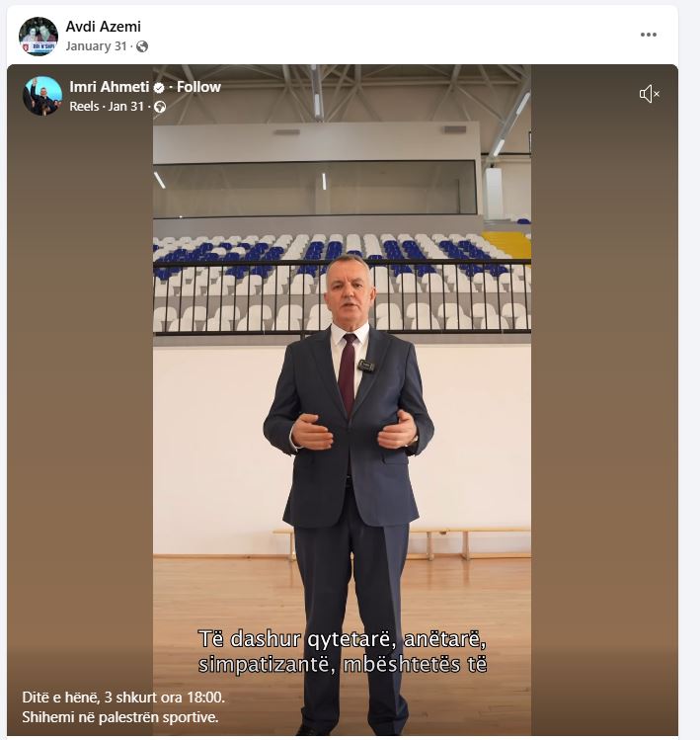This screenshot has height=740, width=700.
Task: Click the reel's Jan 31 date
Action: tap(126, 106)
